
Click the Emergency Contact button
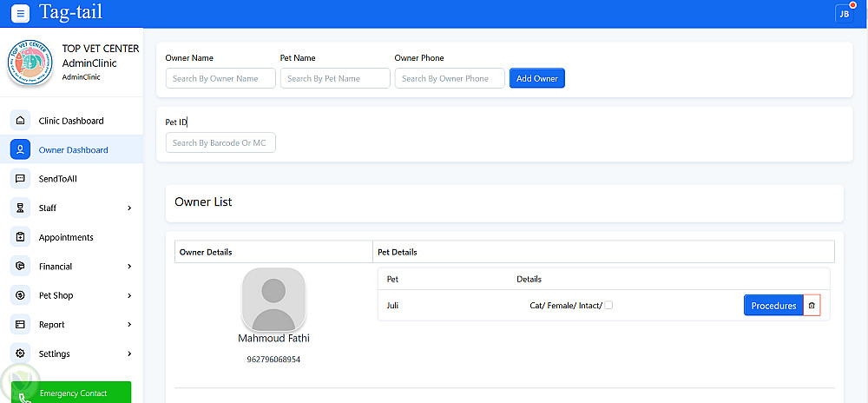pyautogui.click(x=71, y=393)
